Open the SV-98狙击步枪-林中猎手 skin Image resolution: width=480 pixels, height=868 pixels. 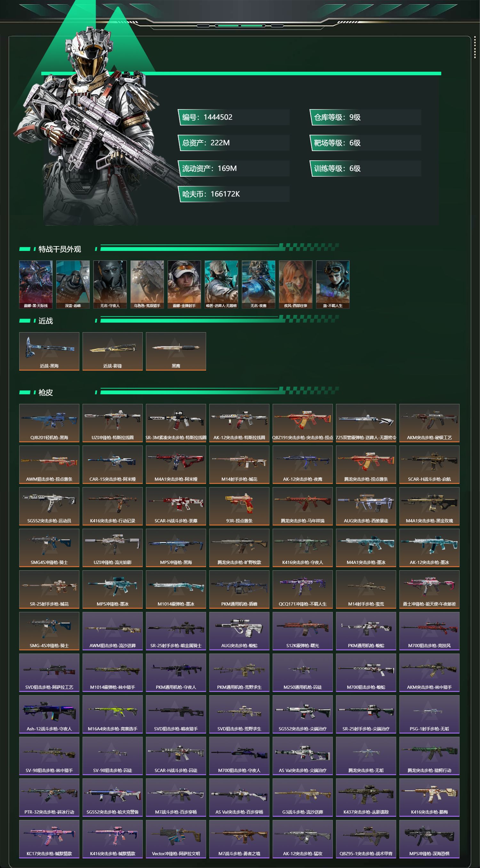pos(49,756)
